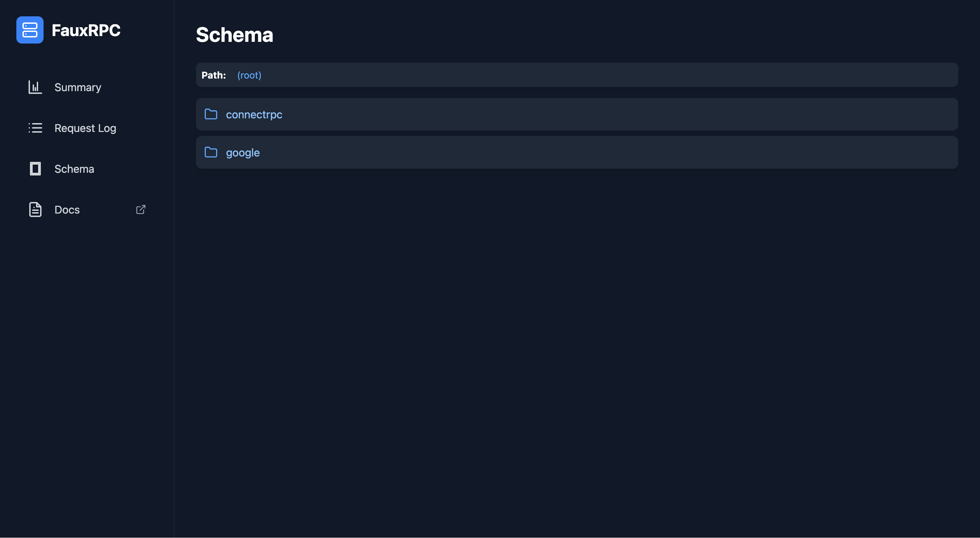
Task: Switch to the Request Log section
Action: pos(85,128)
